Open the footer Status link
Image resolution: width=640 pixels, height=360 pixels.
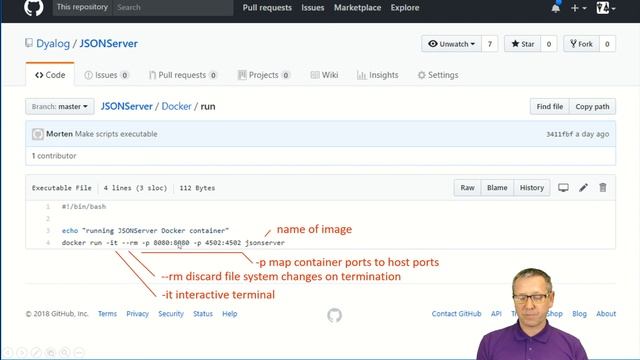(x=203, y=314)
